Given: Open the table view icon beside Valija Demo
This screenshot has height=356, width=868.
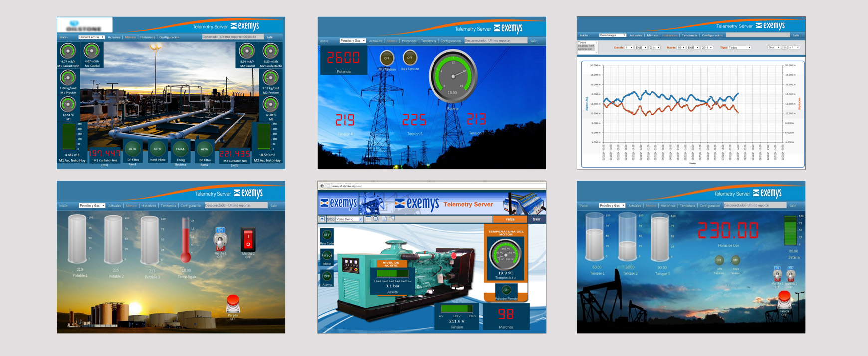Looking at the screenshot, I should coord(368,219).
